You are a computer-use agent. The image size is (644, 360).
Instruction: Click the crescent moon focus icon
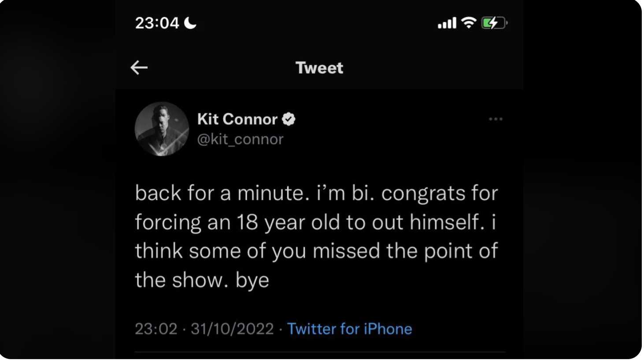(x=190, y=22)
